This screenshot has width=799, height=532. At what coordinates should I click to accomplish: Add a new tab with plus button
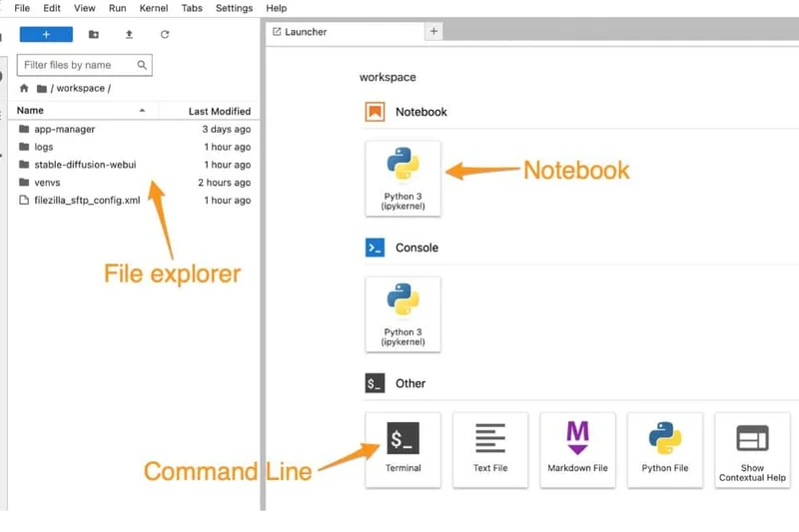(433, 32)
